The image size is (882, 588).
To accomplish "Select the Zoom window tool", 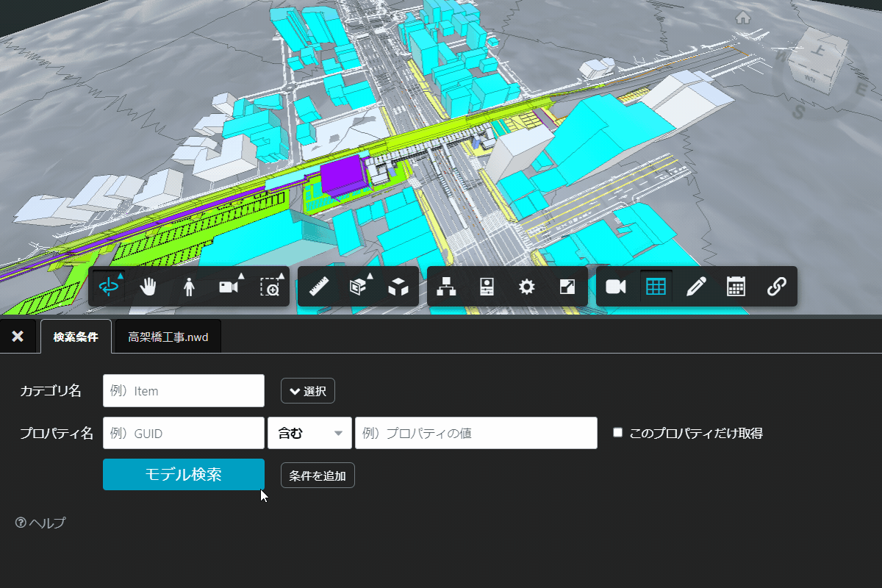I will pyautogui.click(x=270, y=287).
